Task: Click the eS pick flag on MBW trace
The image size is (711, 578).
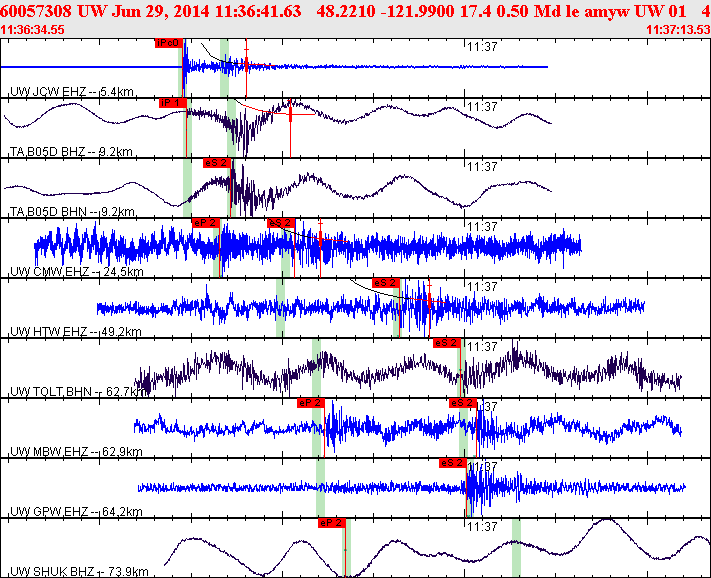Action: (x=462, y=402)
